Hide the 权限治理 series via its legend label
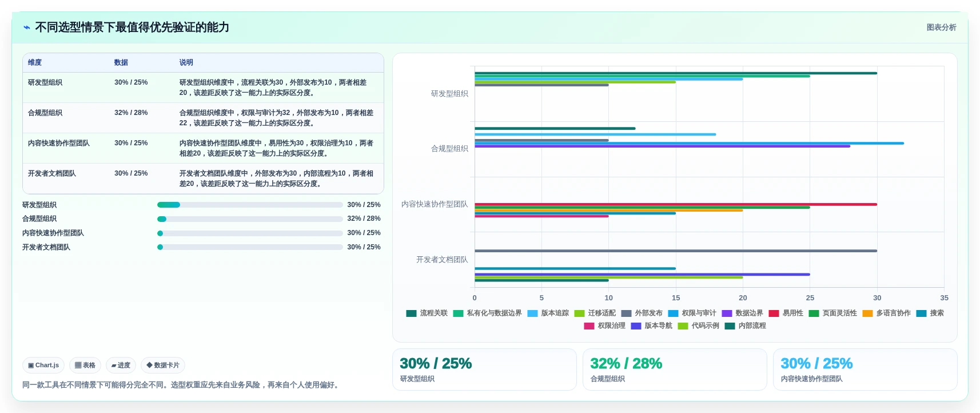Image resolution: width=980 pixels, height=413 pixels. pyautogui.click(x=611, y=325)
